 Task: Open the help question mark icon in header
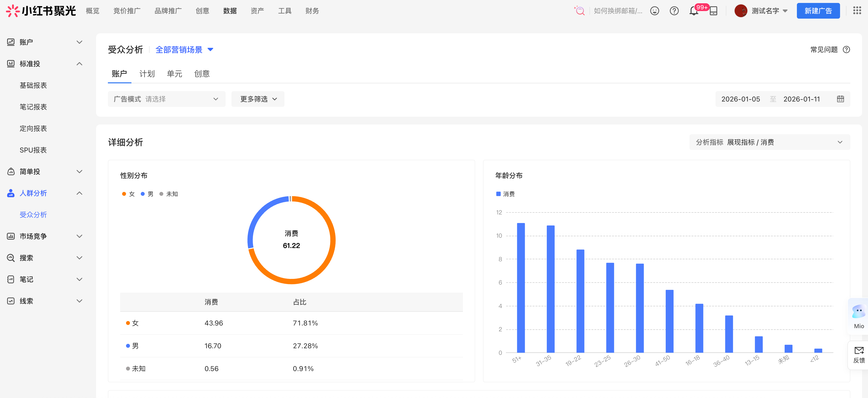674,11
